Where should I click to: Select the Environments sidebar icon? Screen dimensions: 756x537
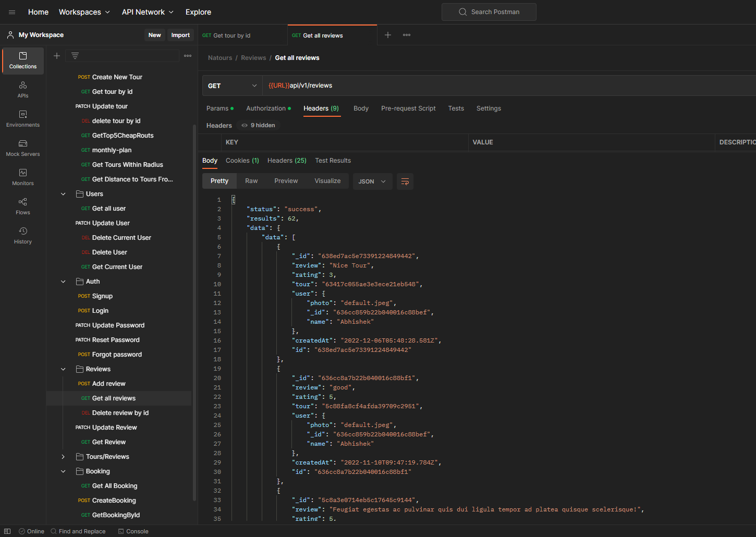(x=22, y=119)
